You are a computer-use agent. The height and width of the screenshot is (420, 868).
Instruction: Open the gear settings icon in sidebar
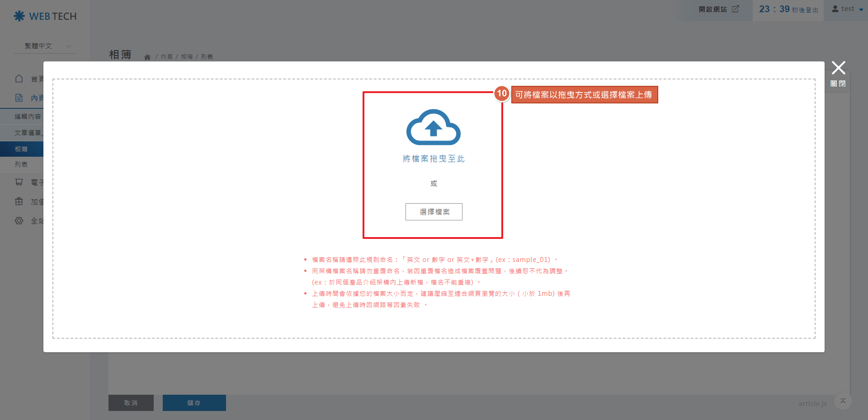(19, 221)
